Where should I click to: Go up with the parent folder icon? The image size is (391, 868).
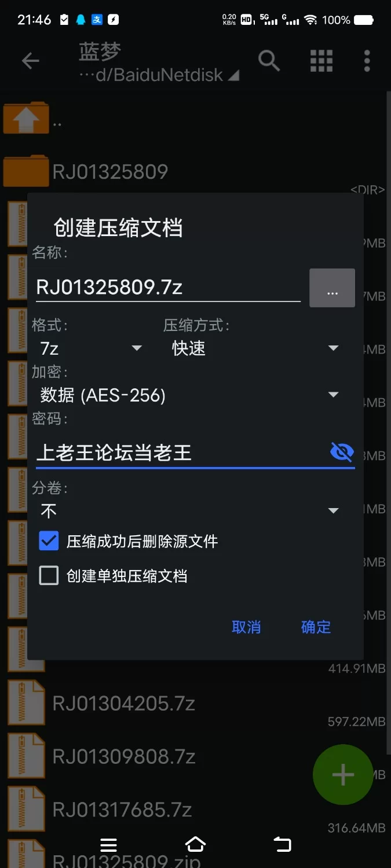(x=26, y=118)
